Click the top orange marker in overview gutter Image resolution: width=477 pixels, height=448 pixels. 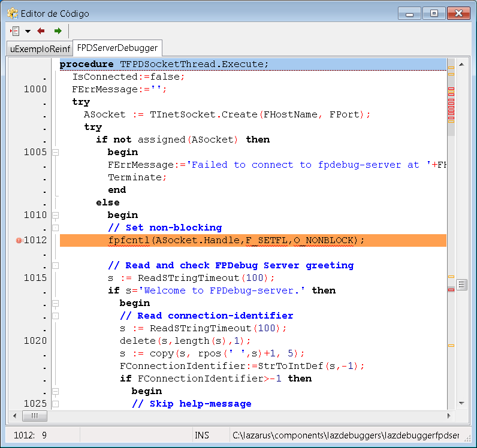pyautogui.click(x=451, y=68)
